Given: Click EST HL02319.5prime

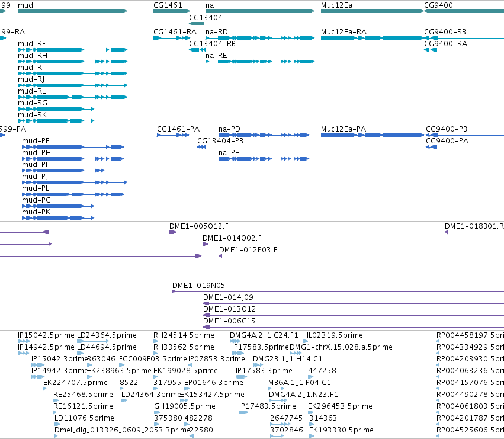Looking at the screenshot, I should [x=306, y=341].
